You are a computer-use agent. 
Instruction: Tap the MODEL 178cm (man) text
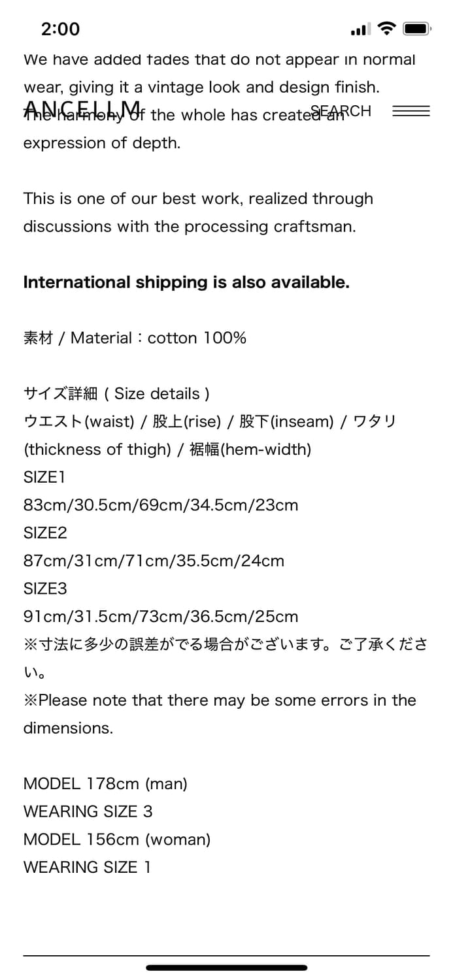pyautogui.click(x=105, y=783)
